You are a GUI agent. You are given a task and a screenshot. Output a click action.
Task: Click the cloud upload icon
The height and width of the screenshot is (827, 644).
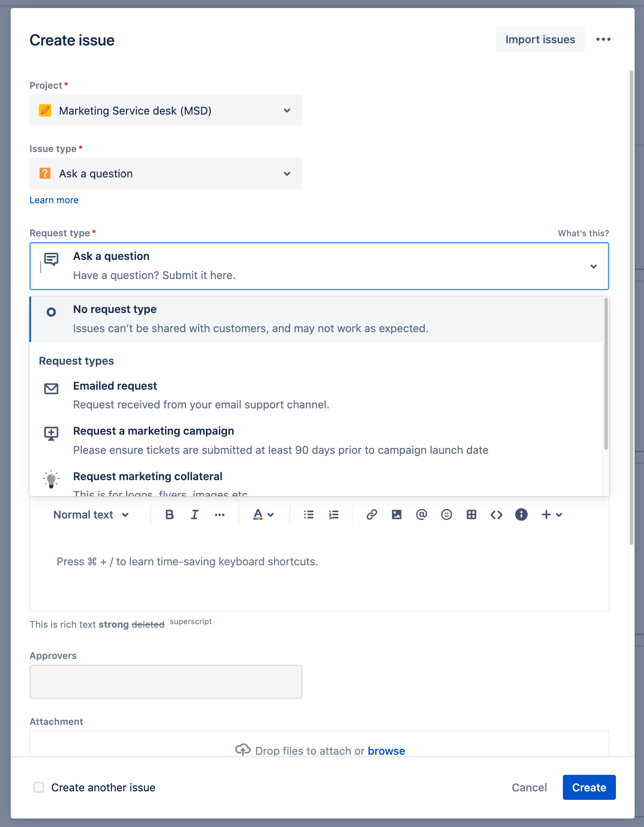coord(243,750)
